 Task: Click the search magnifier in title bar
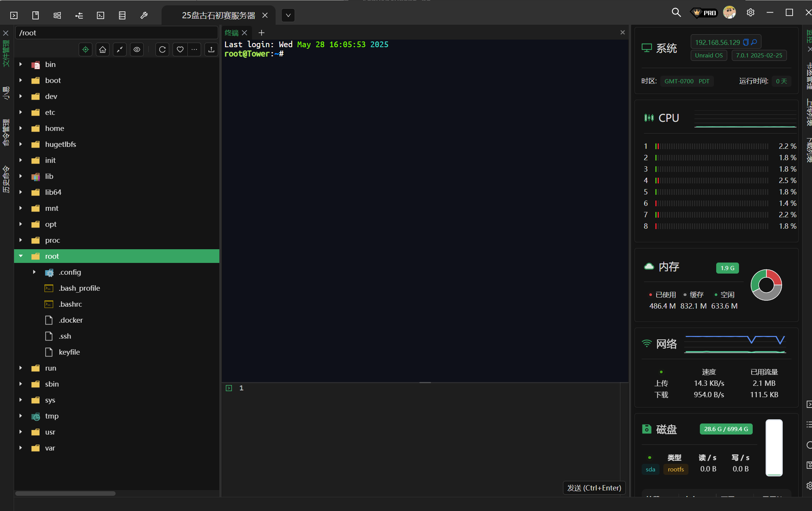tap(676, 12)
